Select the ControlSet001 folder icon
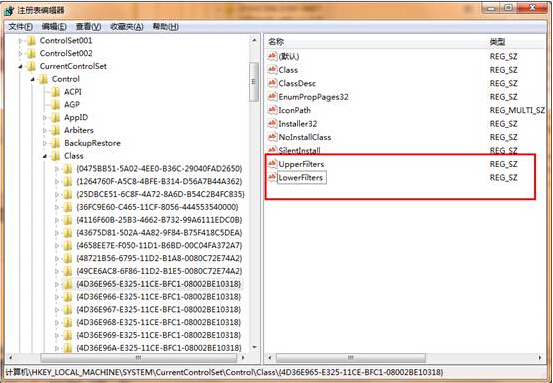 pos(31,41)
